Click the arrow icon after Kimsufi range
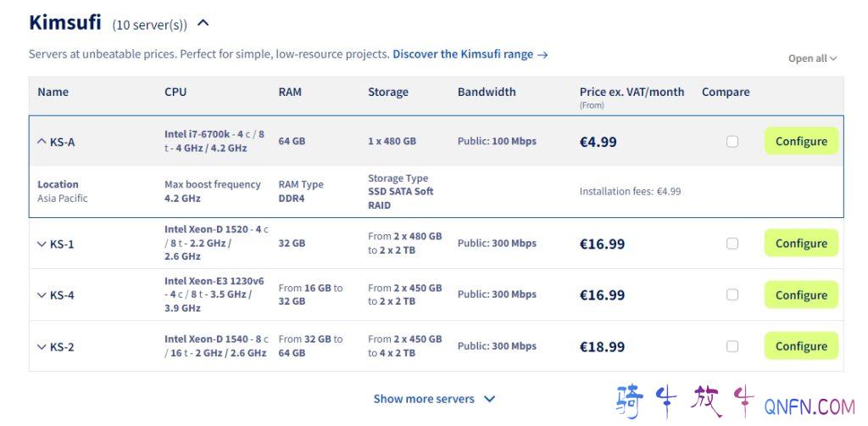The width and height of the screenshot is (868, 426). (542, 54)
